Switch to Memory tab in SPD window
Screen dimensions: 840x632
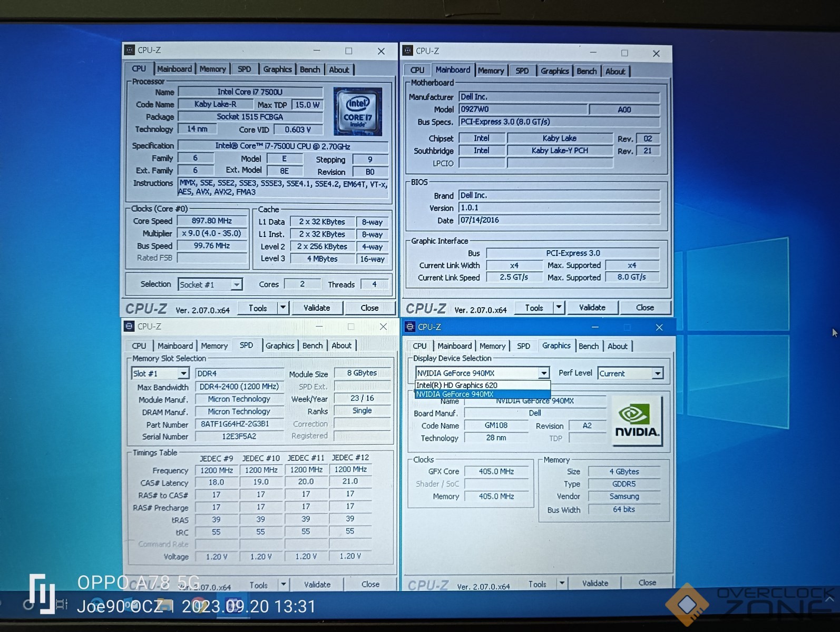[214, 345]
